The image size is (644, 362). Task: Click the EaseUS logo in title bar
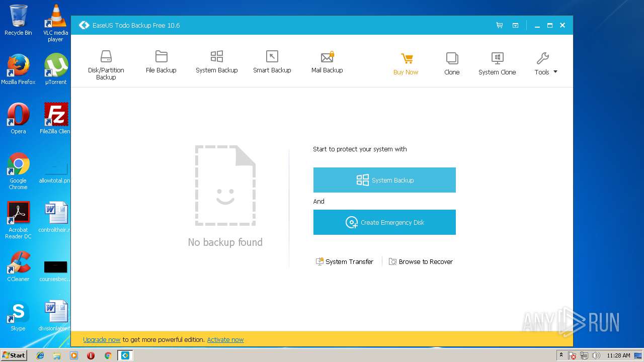84,25
